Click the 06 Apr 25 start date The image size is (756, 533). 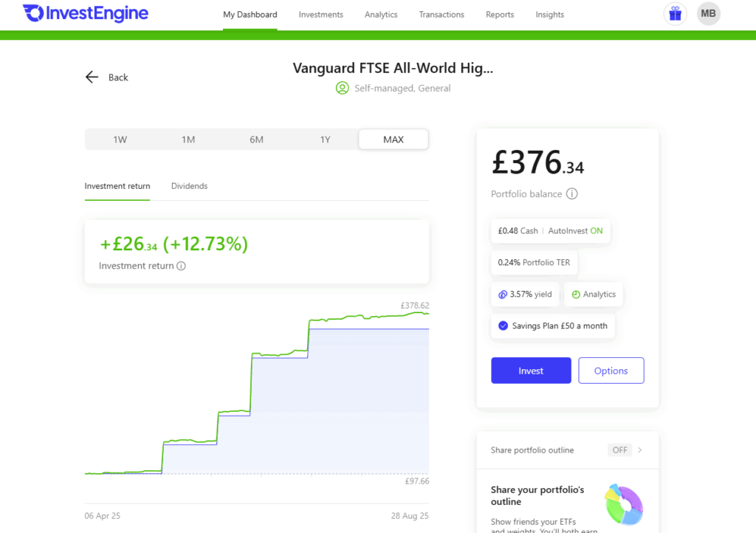[x=102, y=515]
